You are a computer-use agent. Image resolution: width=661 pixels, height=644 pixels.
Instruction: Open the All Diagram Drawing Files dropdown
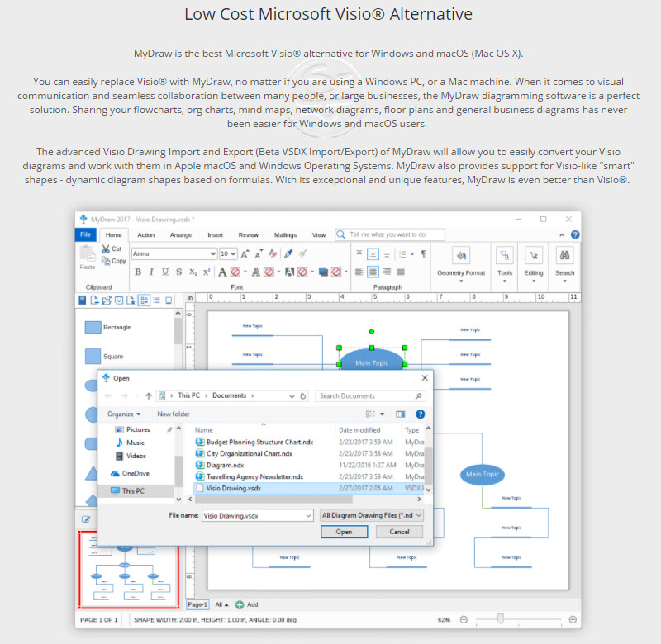371,515
